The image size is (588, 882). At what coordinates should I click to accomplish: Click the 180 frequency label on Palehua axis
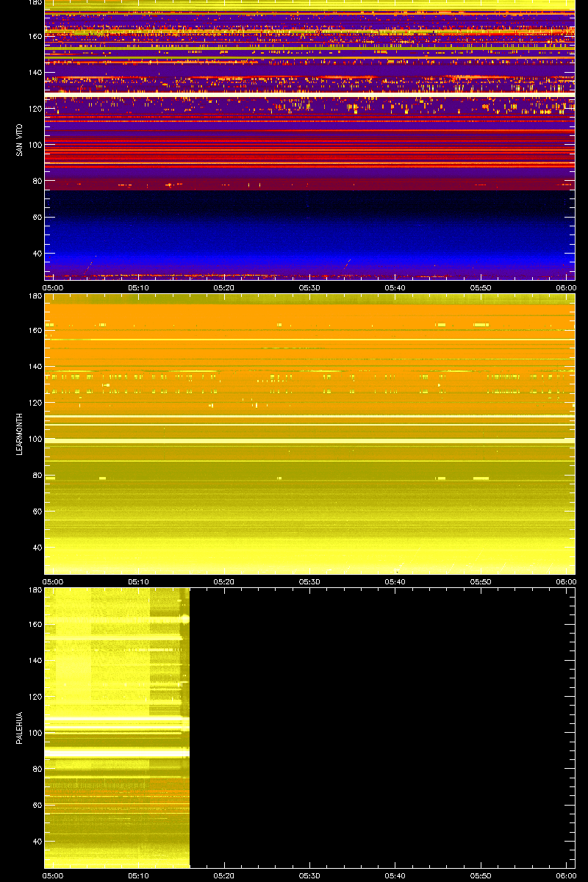click(x=35, y=590)
